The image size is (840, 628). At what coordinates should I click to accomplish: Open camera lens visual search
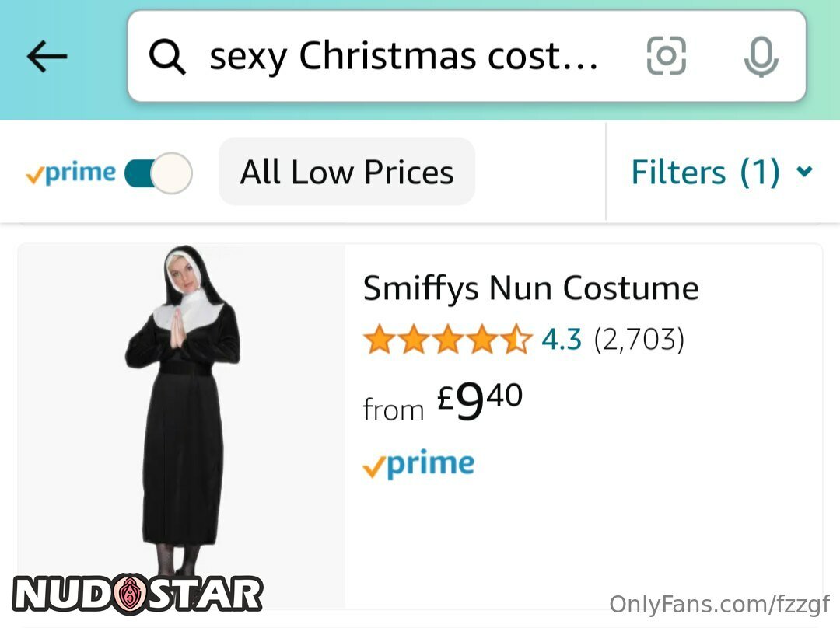click(x=666, y=56)
